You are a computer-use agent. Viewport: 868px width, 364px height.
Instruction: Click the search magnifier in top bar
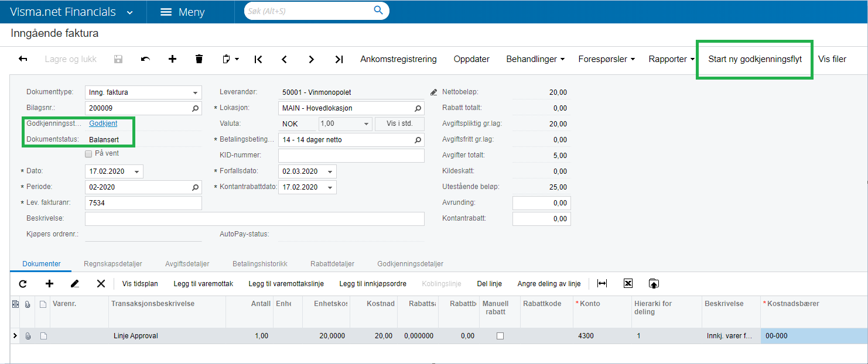378,11
